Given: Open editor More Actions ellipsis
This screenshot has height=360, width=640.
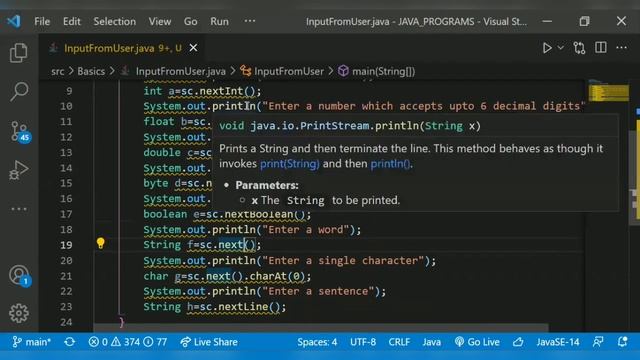Looking at the screenshot, I should [621, 48].
